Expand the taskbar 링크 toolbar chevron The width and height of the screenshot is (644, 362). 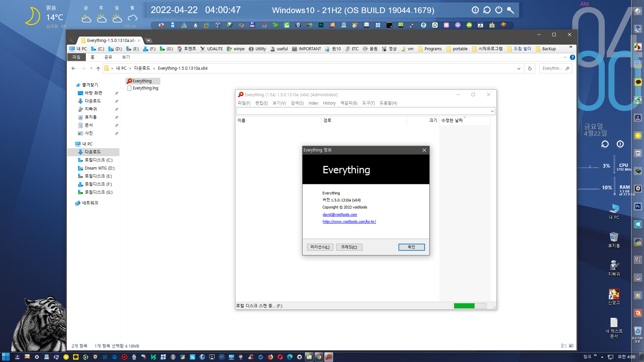595,355
